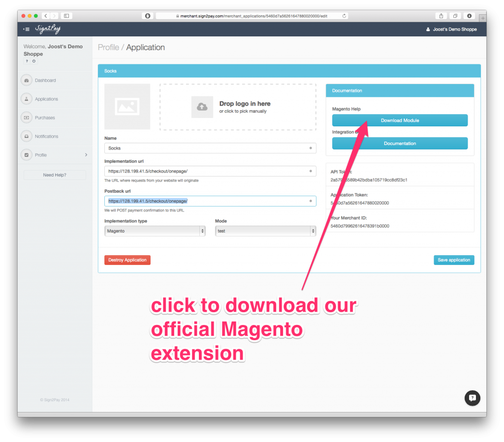Image resolution: width=504 pixels, height=442 pixels.
Task: Expand the Profile submenu chevron
Action: pos(86,155)
